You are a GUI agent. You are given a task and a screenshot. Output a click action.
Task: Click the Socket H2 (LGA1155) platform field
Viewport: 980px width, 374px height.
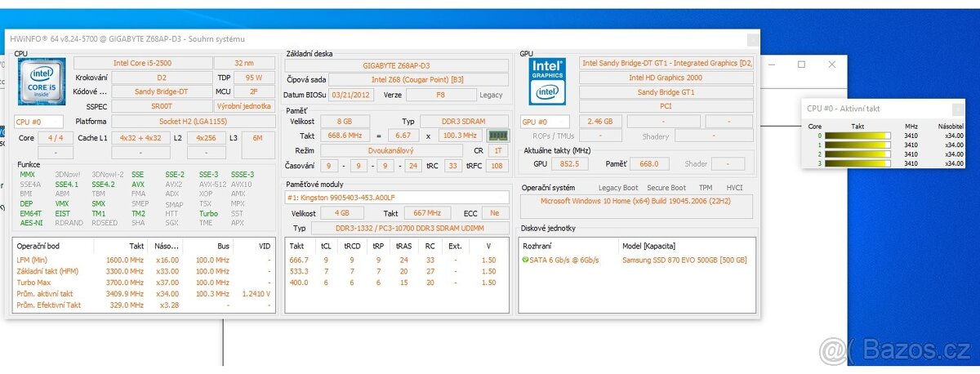(193, 121)
